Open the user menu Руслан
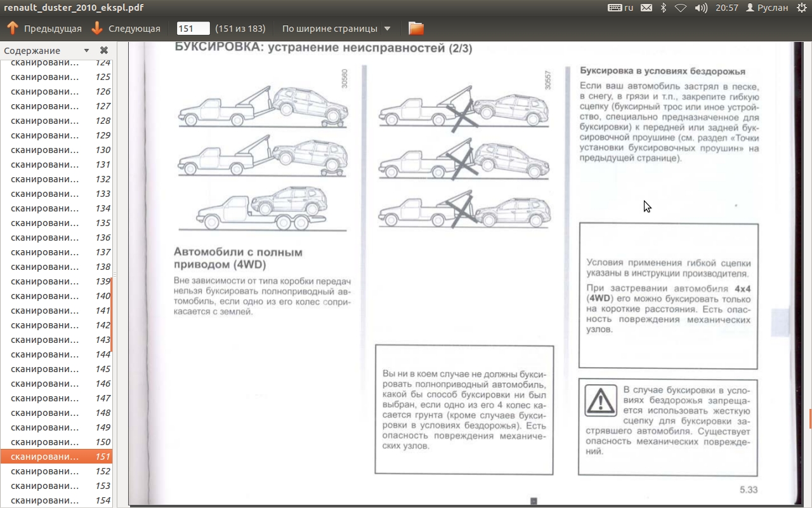The image size is (812, 508). [768, 8]
